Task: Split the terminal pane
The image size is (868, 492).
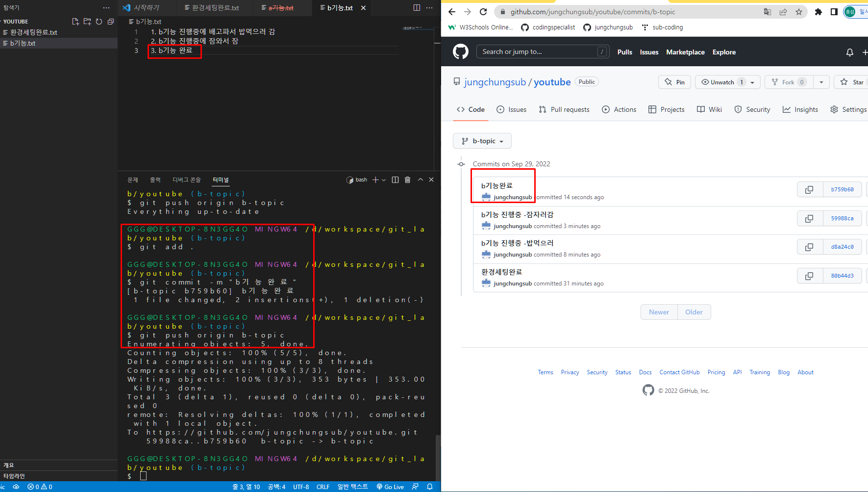Action: 395,180
